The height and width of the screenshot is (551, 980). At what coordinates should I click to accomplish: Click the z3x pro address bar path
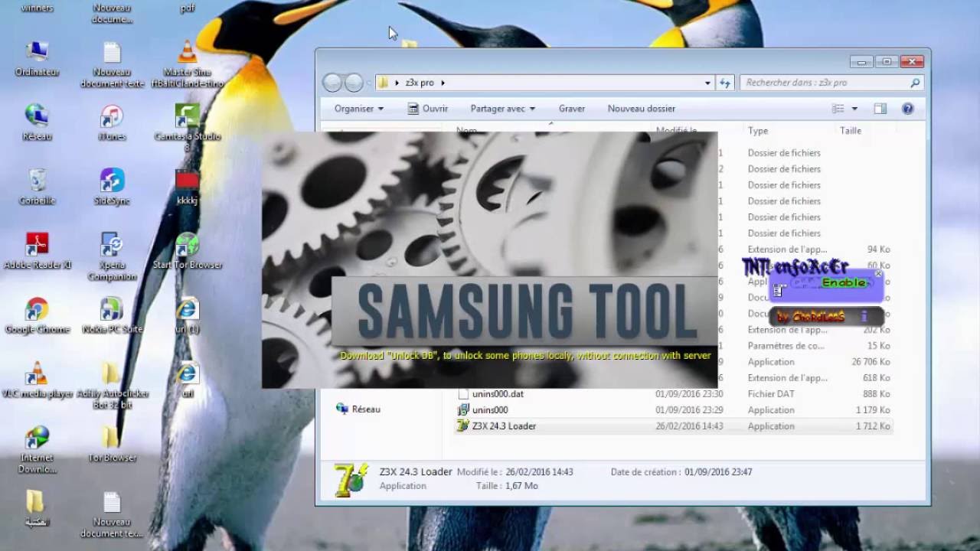tap(420, 83)
